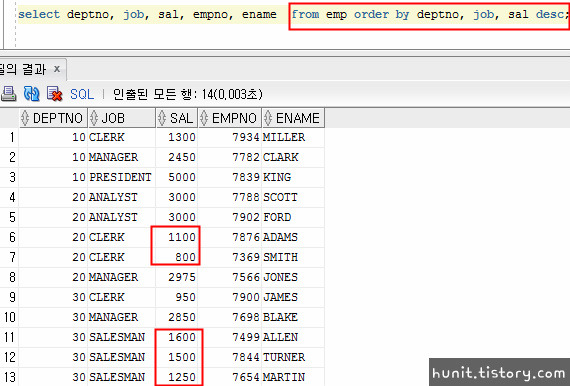Click EMPNO cell 7369
The height and width of the screenshot is (386, 570).
pyautogui.click(x=230, y=257)
